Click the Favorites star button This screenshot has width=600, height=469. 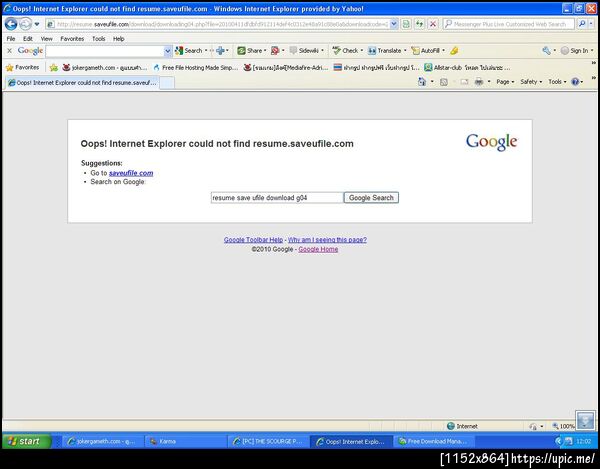[x=23, y=67]
